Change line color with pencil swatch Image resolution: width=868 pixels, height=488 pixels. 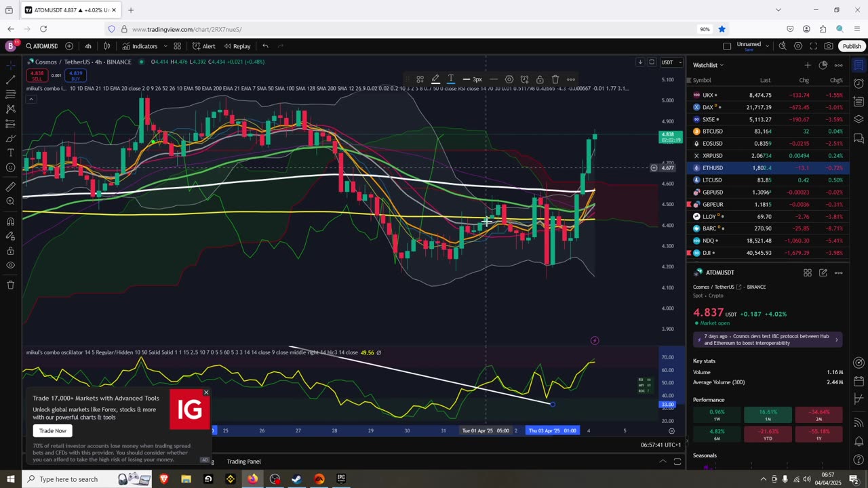(x=435, y=79)
